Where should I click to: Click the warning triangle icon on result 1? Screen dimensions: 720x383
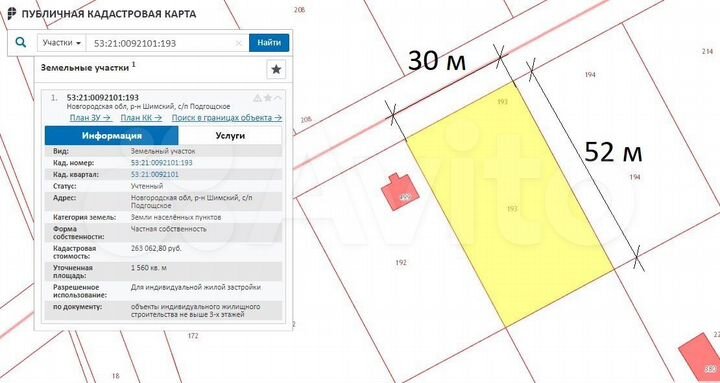click(257, 98)
